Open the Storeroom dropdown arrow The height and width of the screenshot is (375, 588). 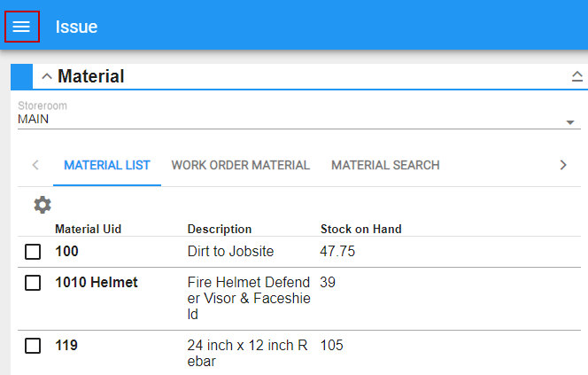pyautogui.click(x=570, y=122)
